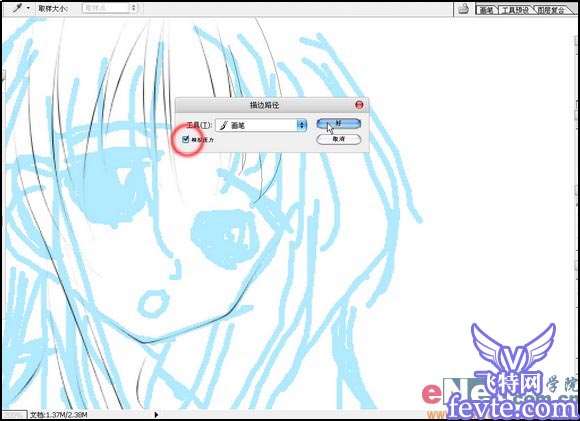Screen dimensions: 580x421
Task: Confirm stroke path with the 好 button
Action: (338, 124)
